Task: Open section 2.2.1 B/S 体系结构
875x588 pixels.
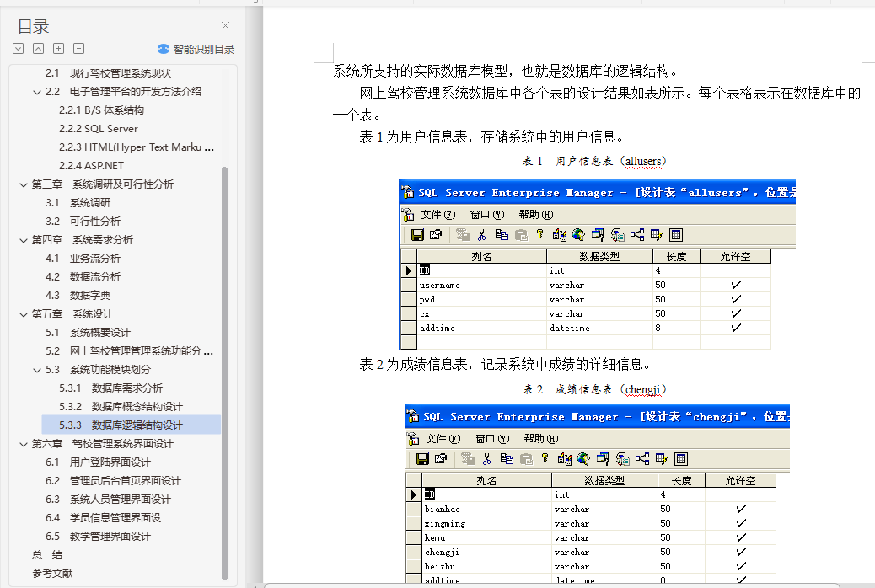Action: [x=101, y=110]
